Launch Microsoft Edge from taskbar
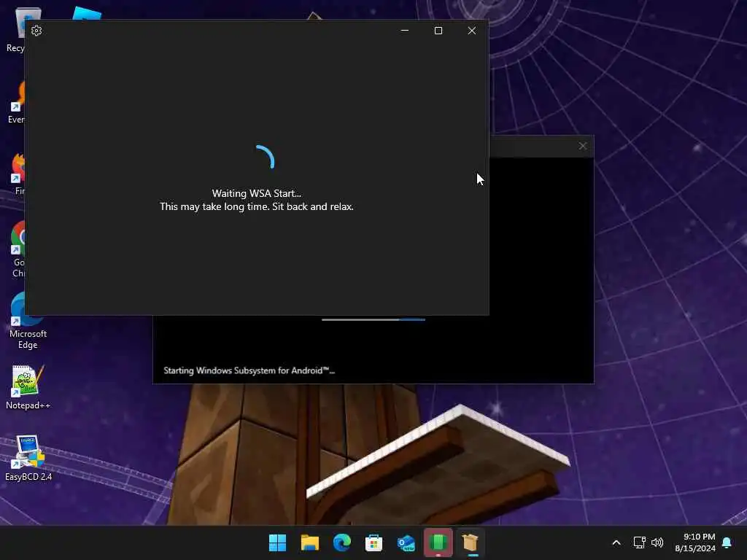 (341, 542)
